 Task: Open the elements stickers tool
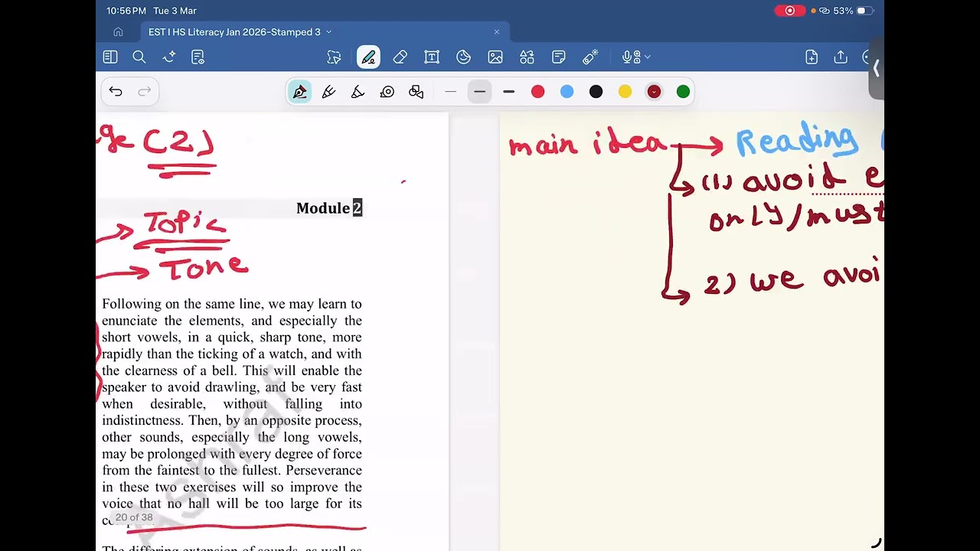[527, 57]
